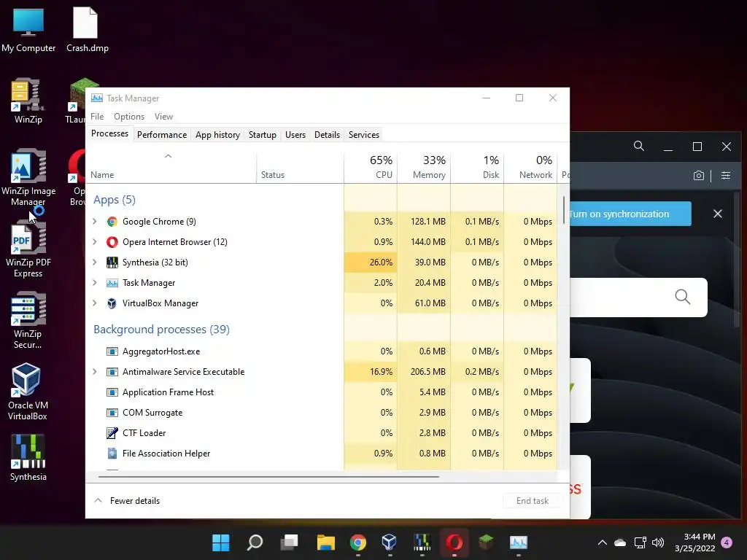Click the snapshot camera icon in Opera

coord(698,175)
